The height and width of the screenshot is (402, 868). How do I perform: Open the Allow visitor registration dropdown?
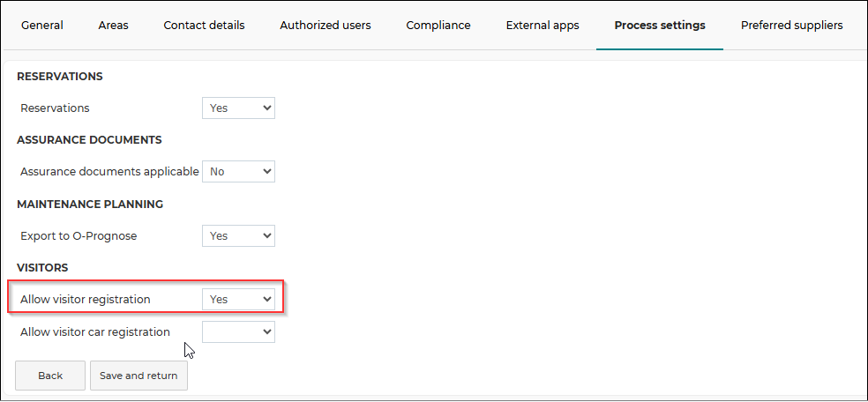[238, 299]
